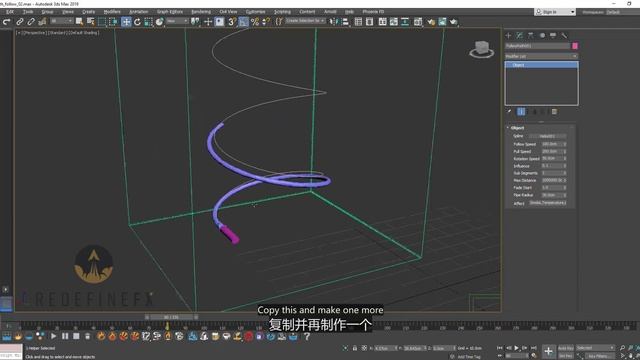Open the Tools menu

click(x=28, y=12)
